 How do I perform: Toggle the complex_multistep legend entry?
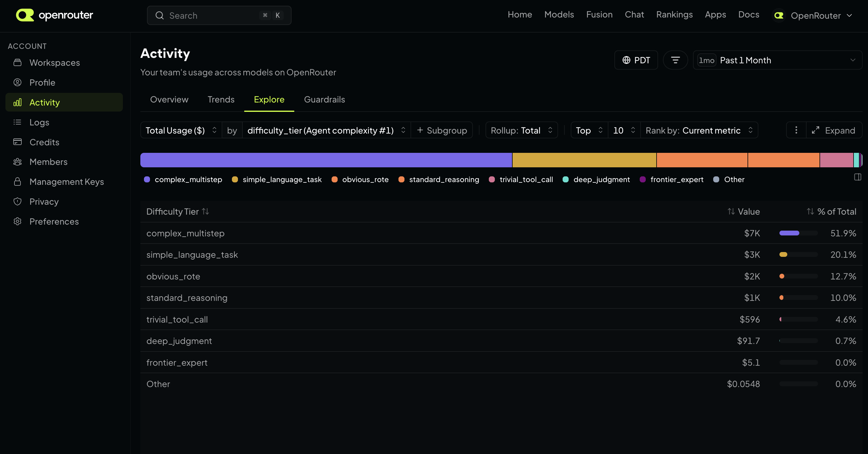(183, 179)
